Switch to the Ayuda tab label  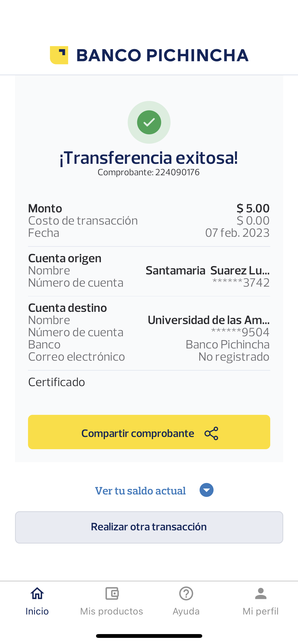(186, 611)
